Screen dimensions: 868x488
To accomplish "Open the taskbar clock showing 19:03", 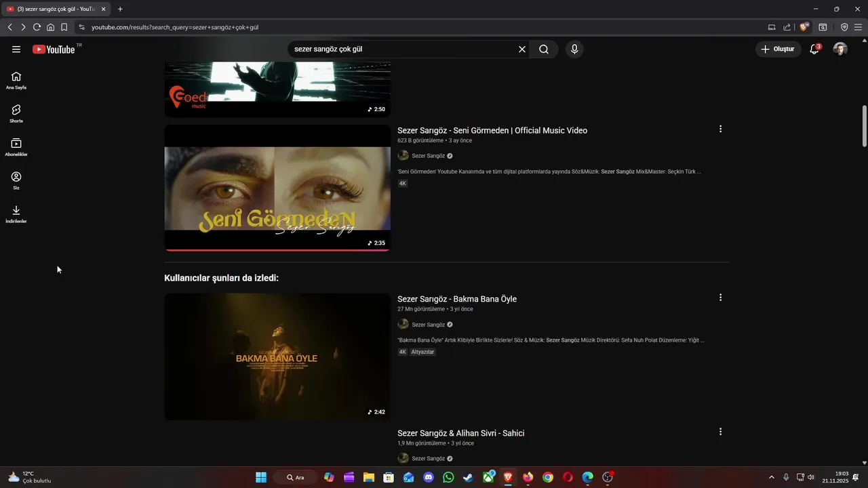I will click(x=835, y=477).
